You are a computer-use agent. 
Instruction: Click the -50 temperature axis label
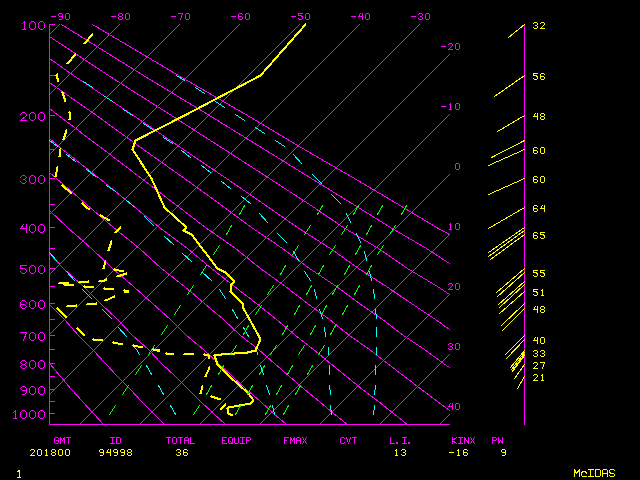[300, 16]
